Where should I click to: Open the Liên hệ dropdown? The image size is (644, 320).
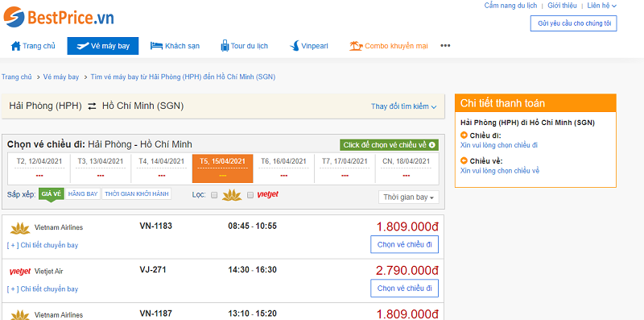[601, 6]
